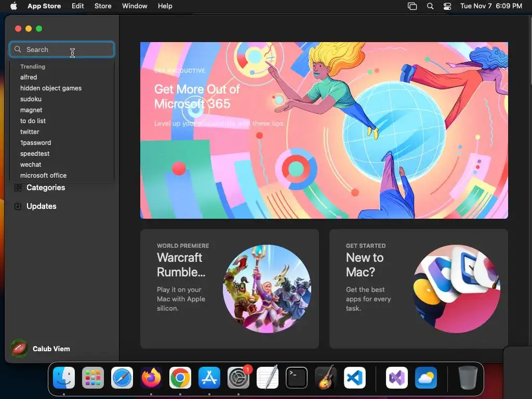
Task: Open TextEdit from the dock
Action: [268, 378]
